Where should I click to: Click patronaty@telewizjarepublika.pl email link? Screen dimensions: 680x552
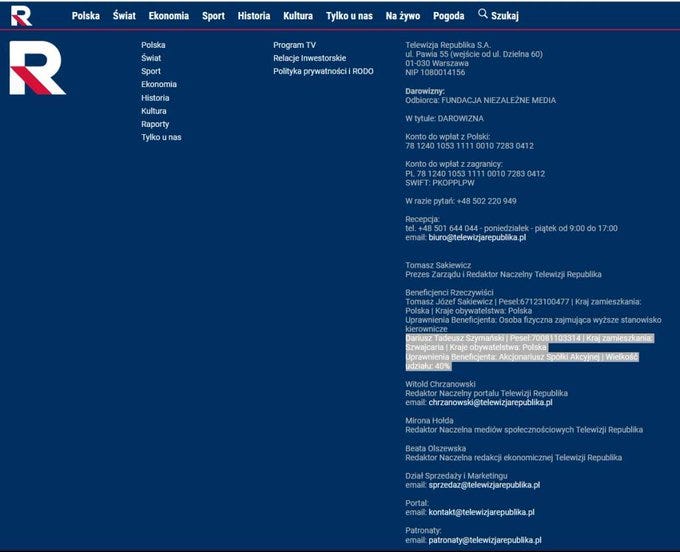coord(485,540)
